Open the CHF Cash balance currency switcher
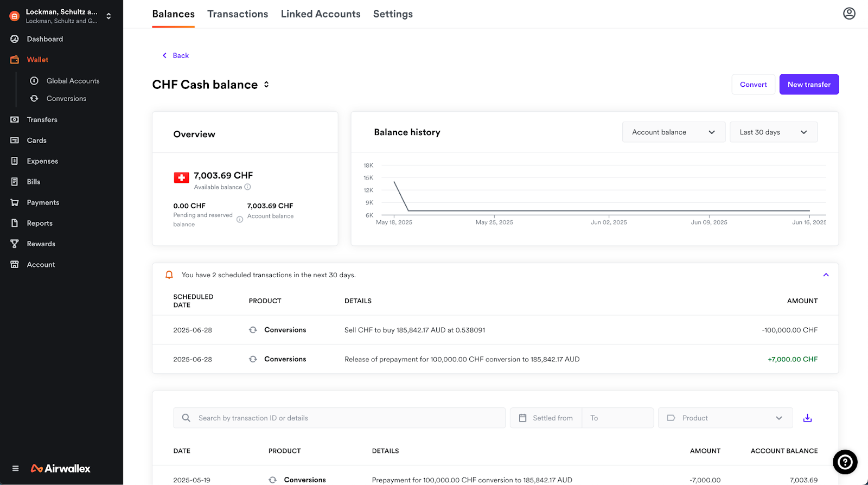The image size is (868, 485). coord(266,85)
